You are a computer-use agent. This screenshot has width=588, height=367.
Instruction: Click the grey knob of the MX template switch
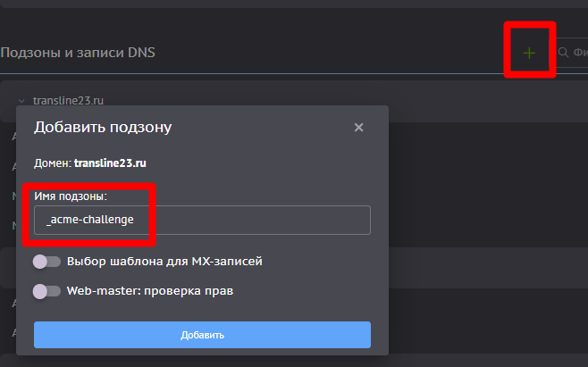[39, 262]
